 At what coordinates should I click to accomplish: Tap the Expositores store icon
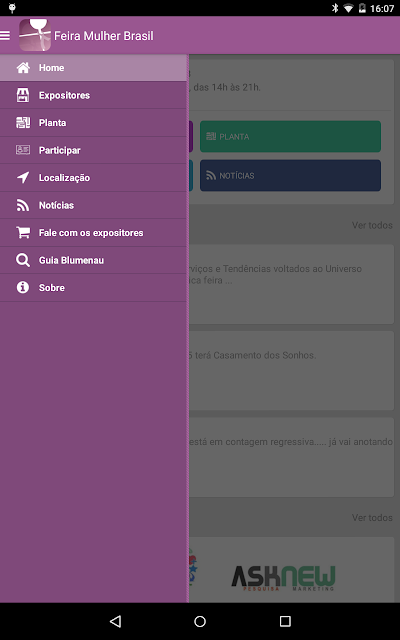tap(23, 95)
